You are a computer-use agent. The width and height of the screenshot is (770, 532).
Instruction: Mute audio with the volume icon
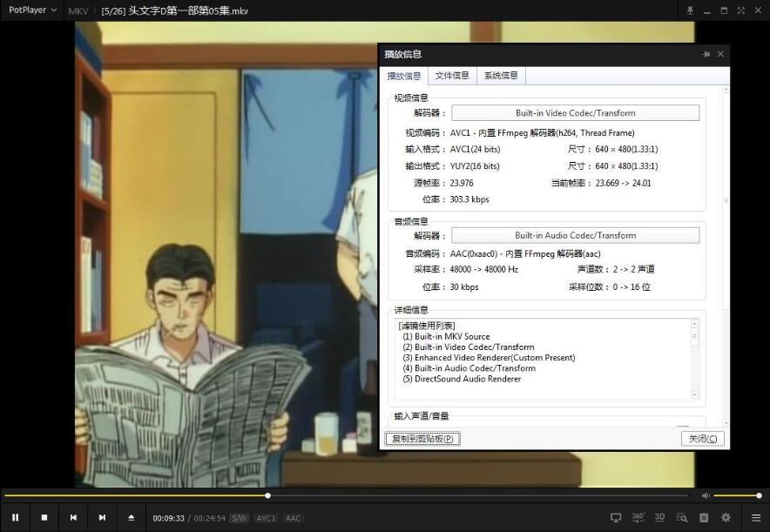(706, 496)
